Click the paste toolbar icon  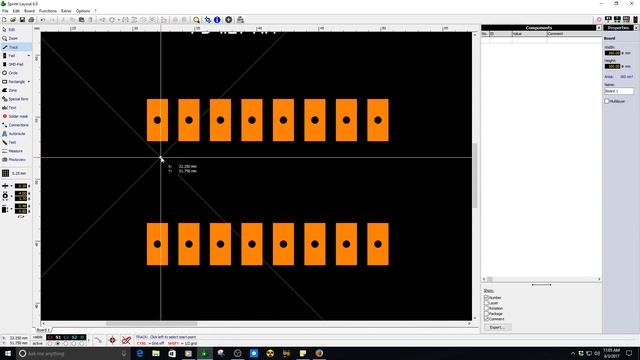pyautogui.click(x=81, y=20)
